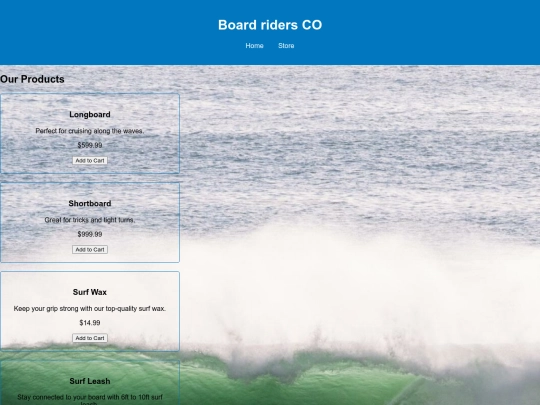Click 'Keep your grip strong' wax description
The image size is (540, 405).
coord(90,309)
